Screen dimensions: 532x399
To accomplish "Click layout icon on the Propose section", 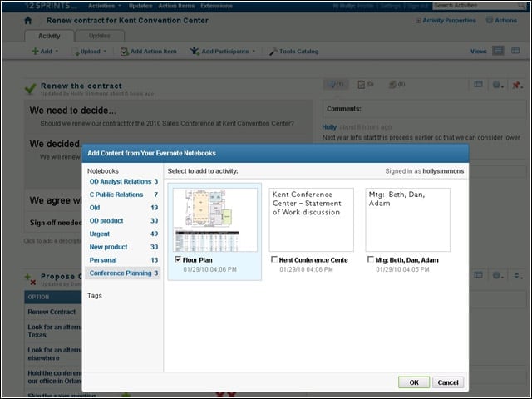I will coord(478,275).
